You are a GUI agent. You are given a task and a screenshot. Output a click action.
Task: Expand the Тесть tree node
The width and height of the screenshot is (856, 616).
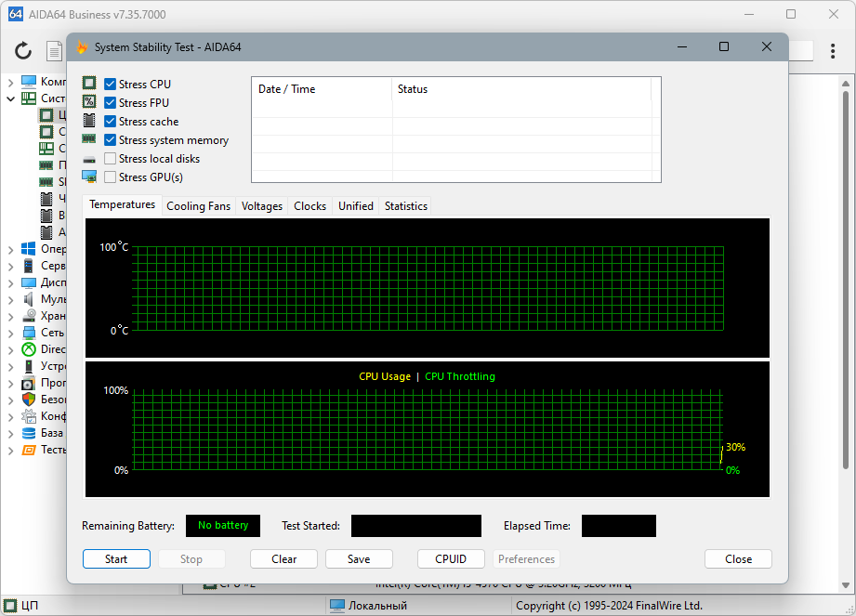[10, 450]
